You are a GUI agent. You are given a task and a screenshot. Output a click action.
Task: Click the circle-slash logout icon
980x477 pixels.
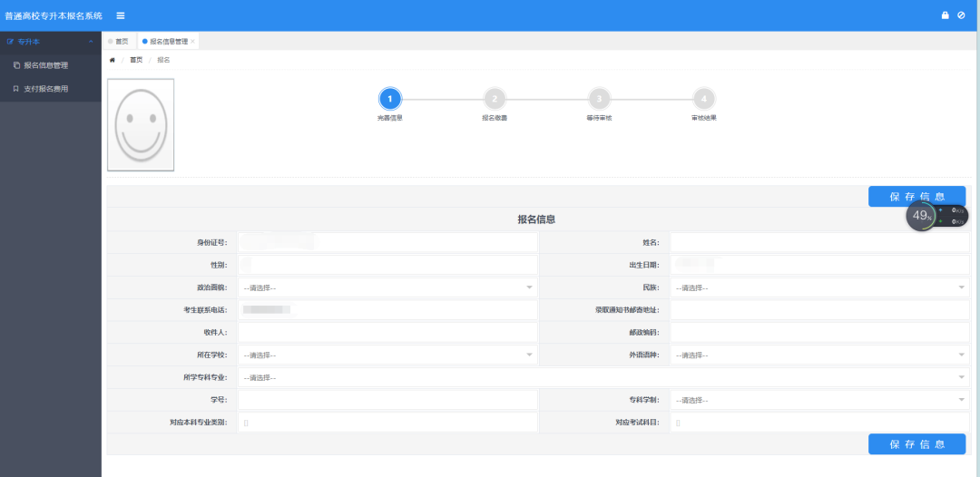pyautogui.click(x=961, y=15)
